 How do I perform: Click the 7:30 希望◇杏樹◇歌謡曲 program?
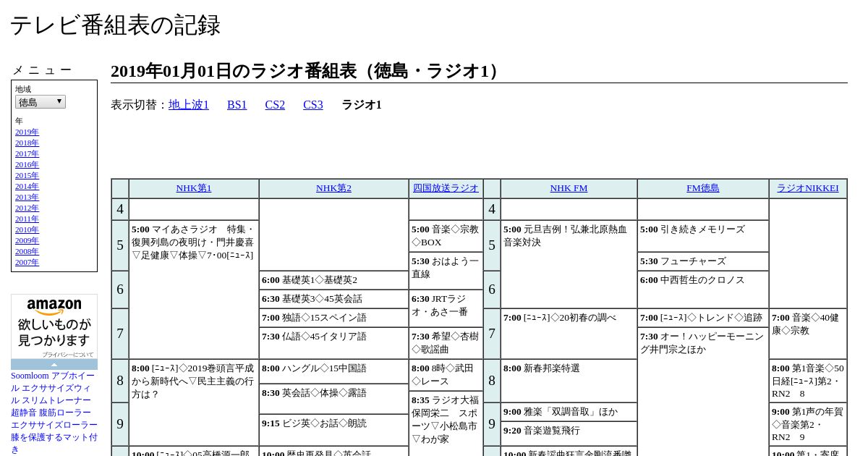(446, 343)
